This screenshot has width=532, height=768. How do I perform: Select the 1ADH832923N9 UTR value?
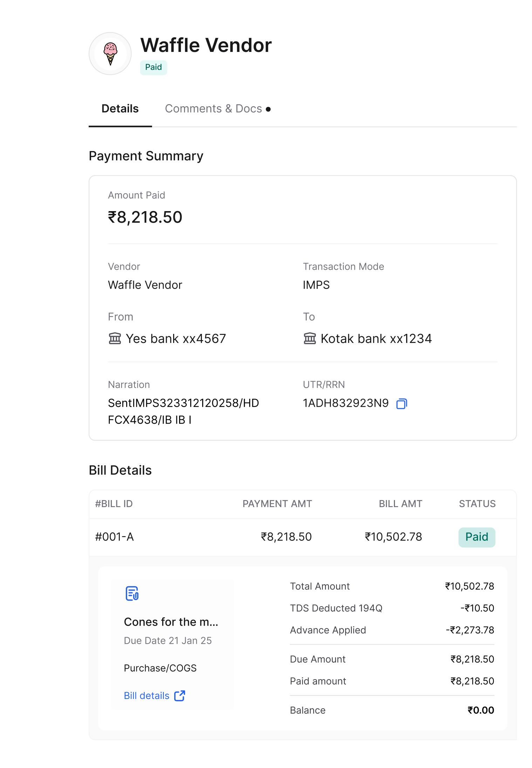tap(346, 403)
